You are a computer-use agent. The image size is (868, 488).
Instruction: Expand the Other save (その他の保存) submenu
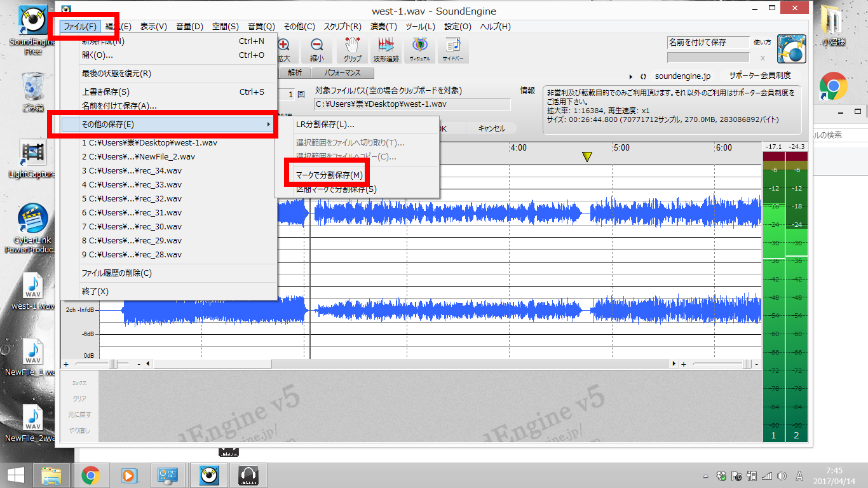[168, 125]
